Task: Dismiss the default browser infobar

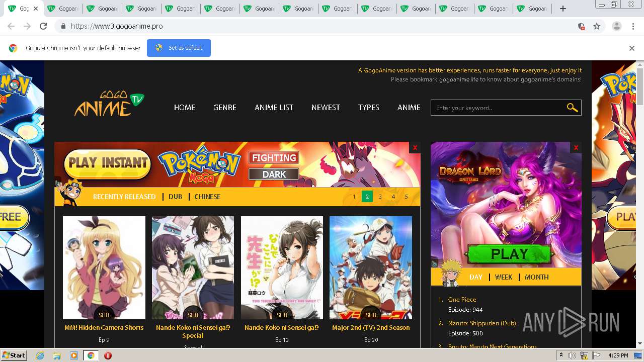Action: [x=631, y=48]
